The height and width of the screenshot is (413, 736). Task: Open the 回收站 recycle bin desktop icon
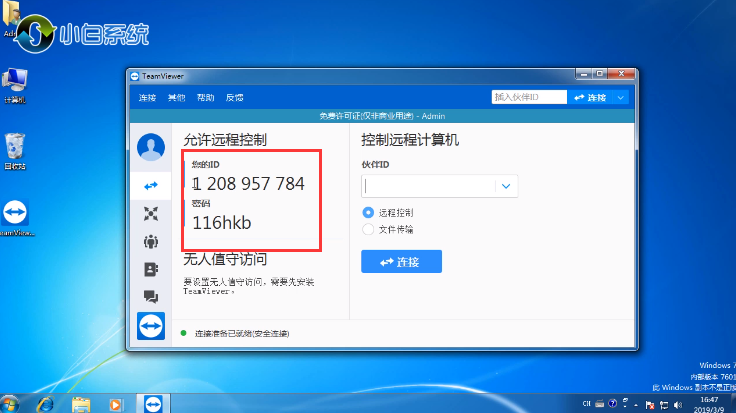point(15,152)
